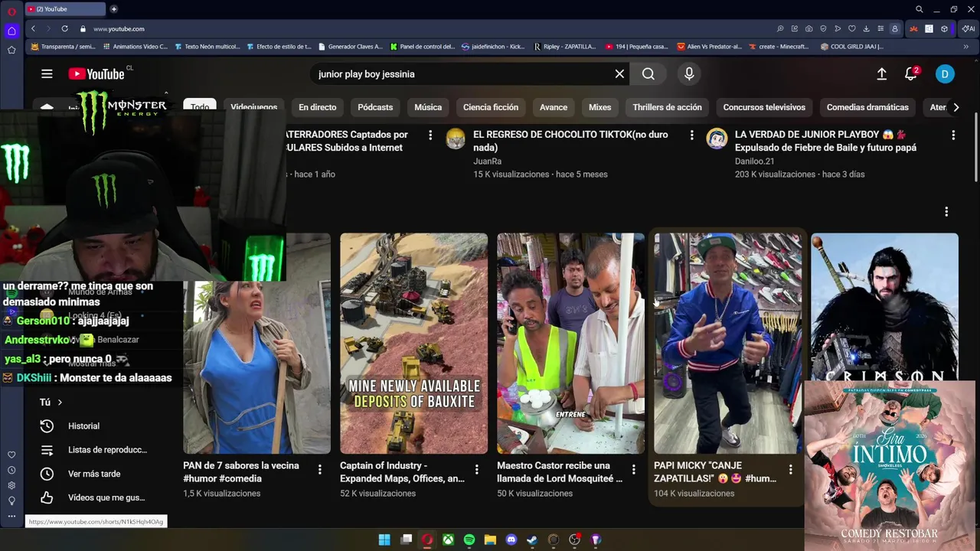Select the Videojuegos filter chip
The height and width of the screenshot is (551, 980).
[254, 107]
